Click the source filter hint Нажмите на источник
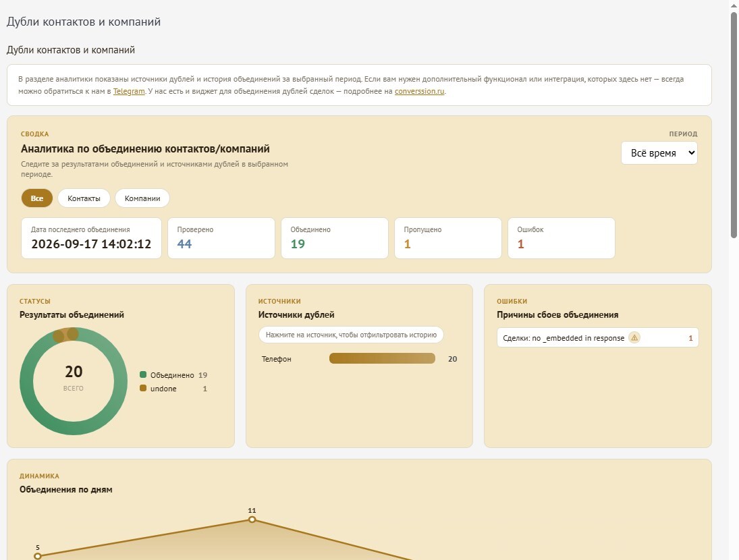Image resolution: width=739 pixels, height=560 pixels. (351, 335)
